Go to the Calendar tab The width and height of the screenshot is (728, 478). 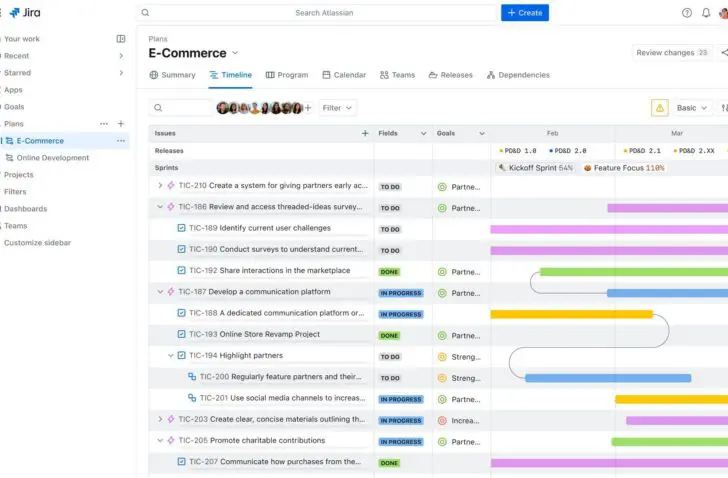(x=344, y=75)
